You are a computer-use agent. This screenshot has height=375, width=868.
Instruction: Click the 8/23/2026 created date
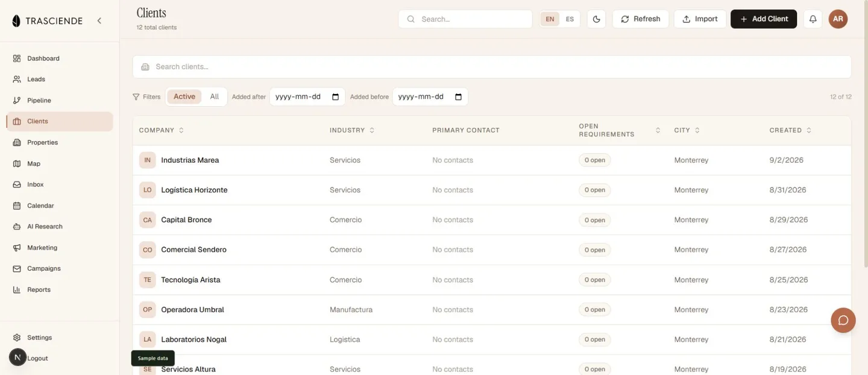point(787,309)
